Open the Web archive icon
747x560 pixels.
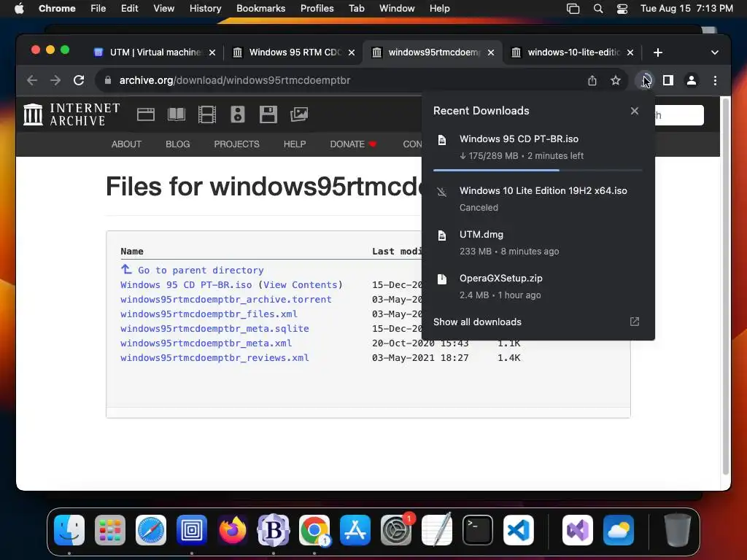pos(146,114)
